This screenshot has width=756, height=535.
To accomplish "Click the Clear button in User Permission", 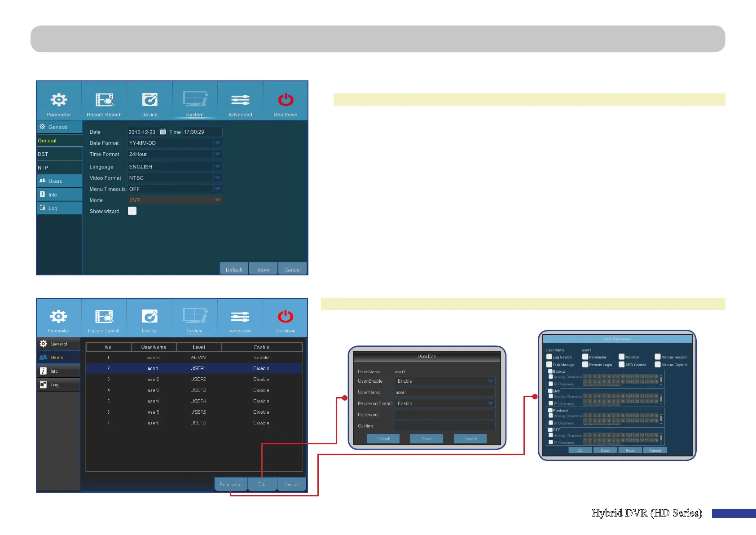I will coord(605,450).
